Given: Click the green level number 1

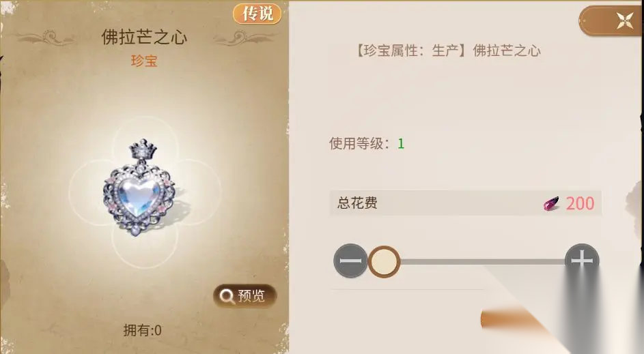Looking at the screenshot, I should (401, 144).
